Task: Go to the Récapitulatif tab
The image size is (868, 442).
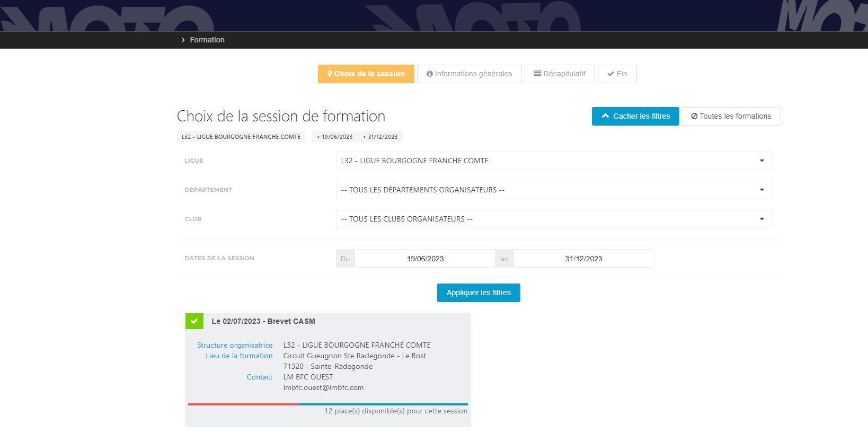Action: [560, 74]
